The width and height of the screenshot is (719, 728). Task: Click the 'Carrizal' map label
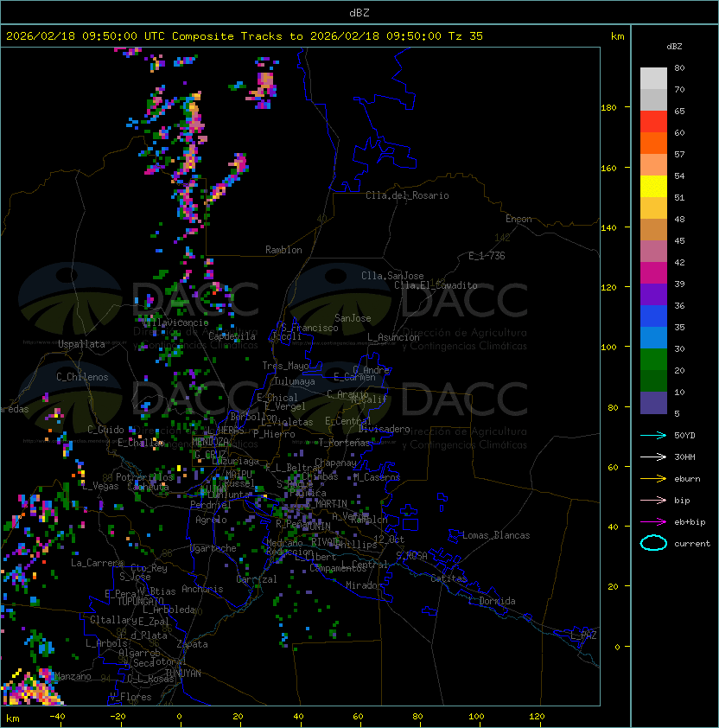click(257, 579)
